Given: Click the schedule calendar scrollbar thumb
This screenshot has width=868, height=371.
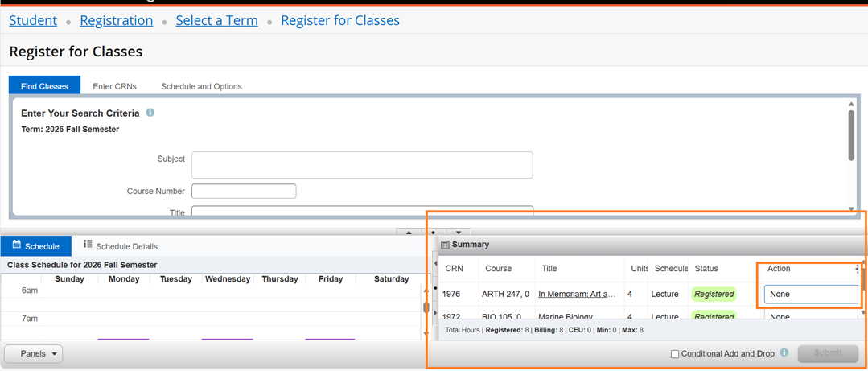Looking at the screenshot, I should (426, 307).
